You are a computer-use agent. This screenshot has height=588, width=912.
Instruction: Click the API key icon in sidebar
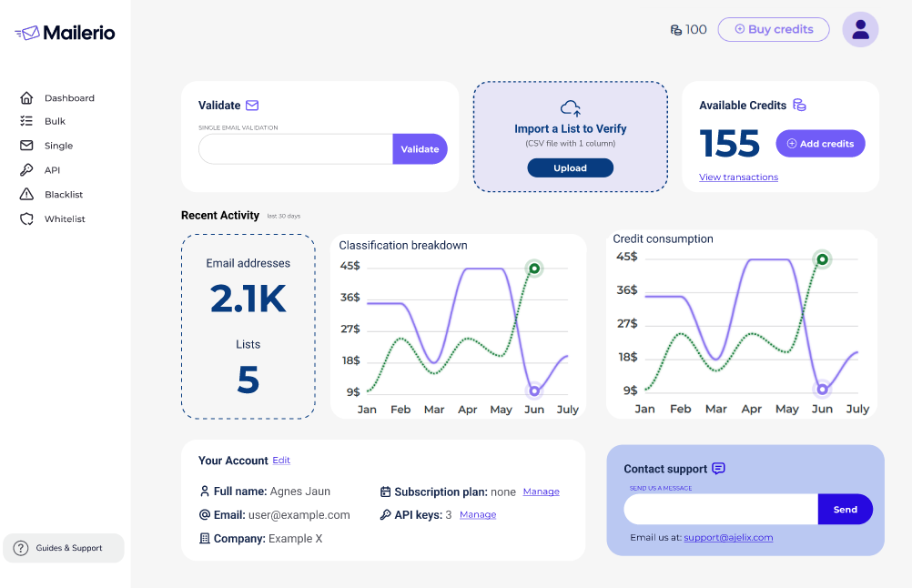click(26, 170)
